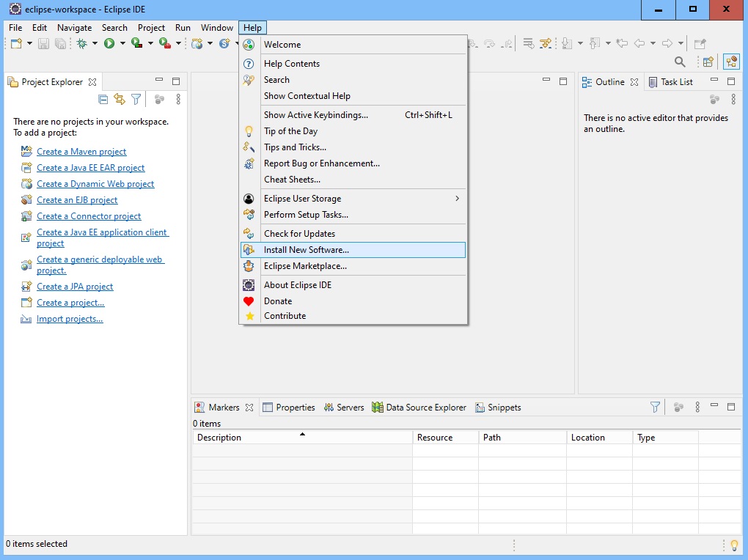Open Project Explorer view menu (three dots)
Viewport: 748px width, 560px height.
(178, 99)
